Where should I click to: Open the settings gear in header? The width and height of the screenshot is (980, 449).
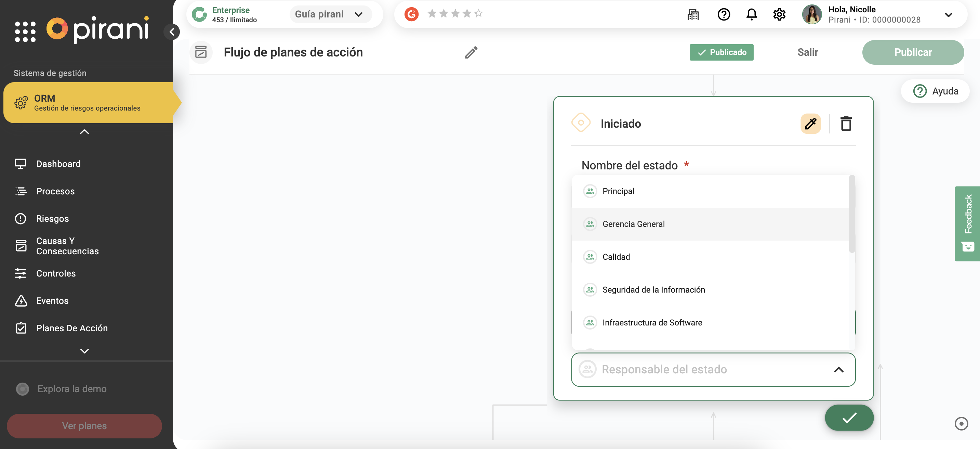(779, 14)
